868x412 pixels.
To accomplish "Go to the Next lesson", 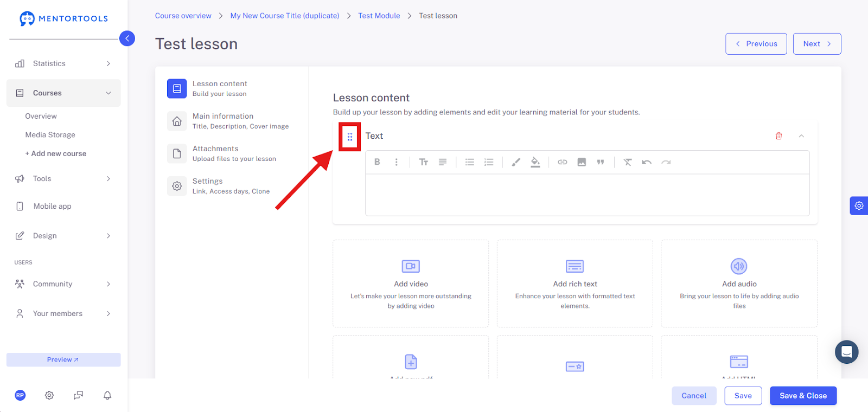I will [x=817, y=44].
